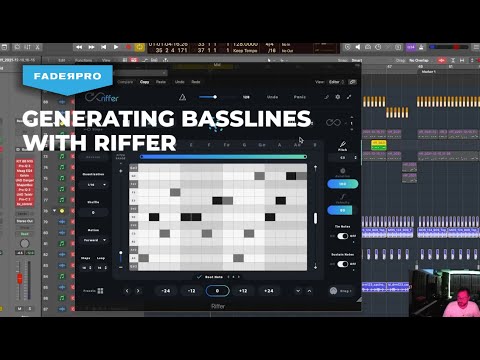Arm recording with the red record button
Viewport: 480px width, 360px height.
tap(128, 47)
